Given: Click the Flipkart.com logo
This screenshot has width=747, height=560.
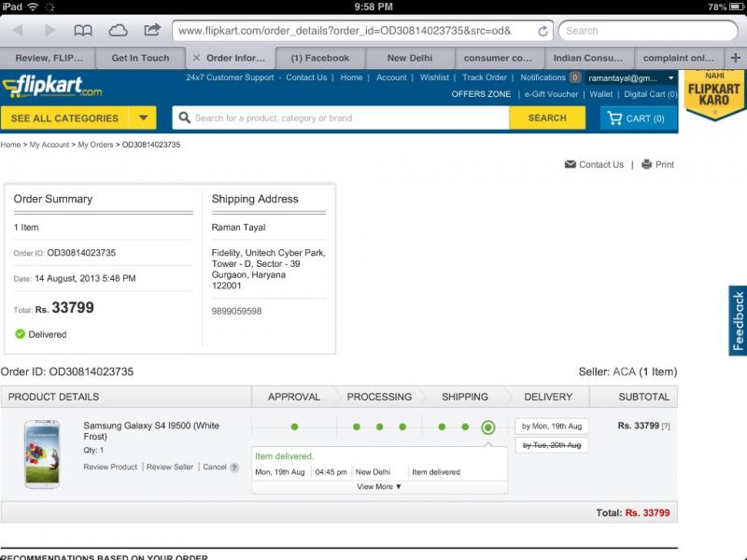Looking at the screenshot, I should 52,87.
